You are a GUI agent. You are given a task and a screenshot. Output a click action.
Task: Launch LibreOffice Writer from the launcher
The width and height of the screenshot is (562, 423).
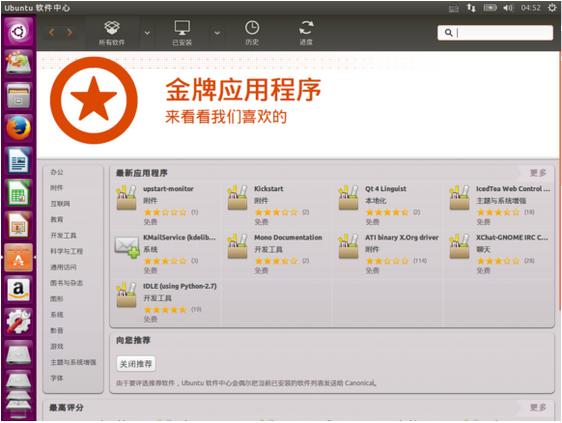click(19, 161)
